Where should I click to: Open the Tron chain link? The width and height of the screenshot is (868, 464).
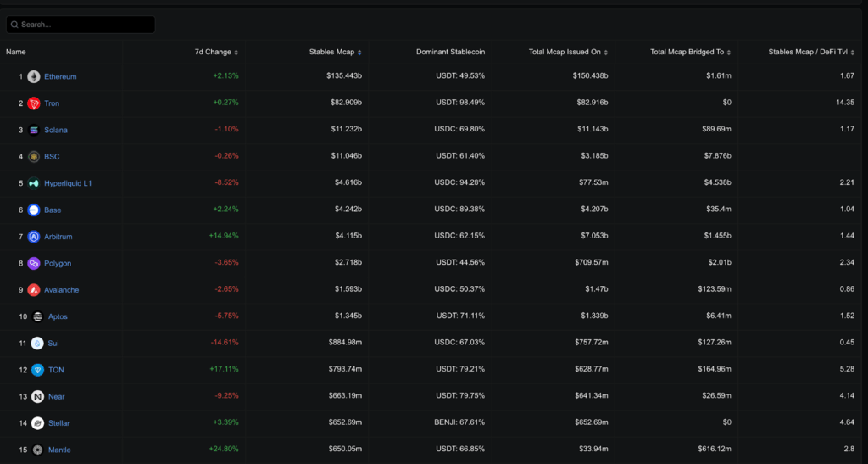pos(52,103)
